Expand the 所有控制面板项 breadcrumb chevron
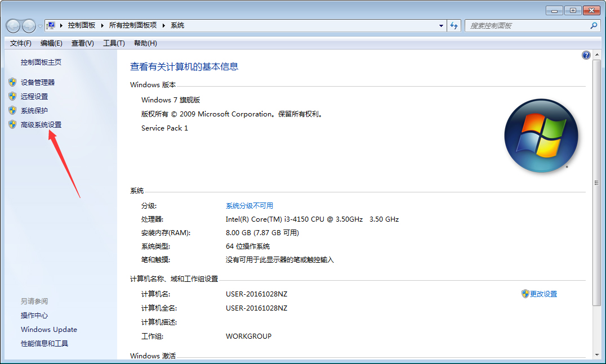Screen dimensions: 606x364 click(x=163, y=25)
